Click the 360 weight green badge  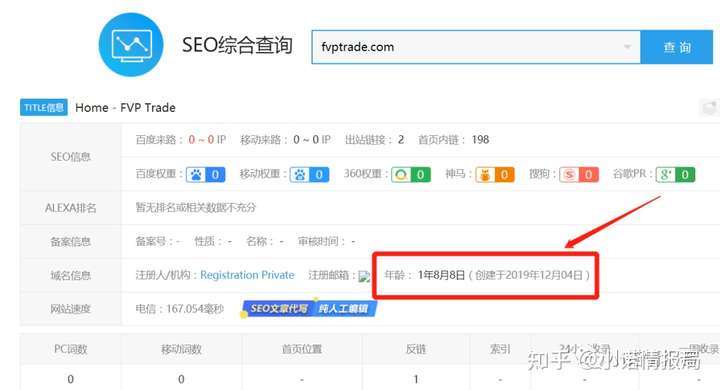click(x=411, y=175)
